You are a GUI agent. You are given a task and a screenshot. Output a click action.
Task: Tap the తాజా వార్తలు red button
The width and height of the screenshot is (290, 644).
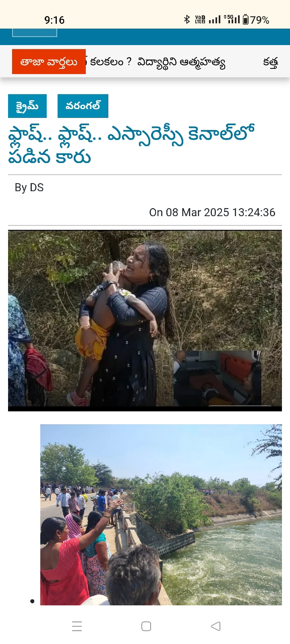49,62
